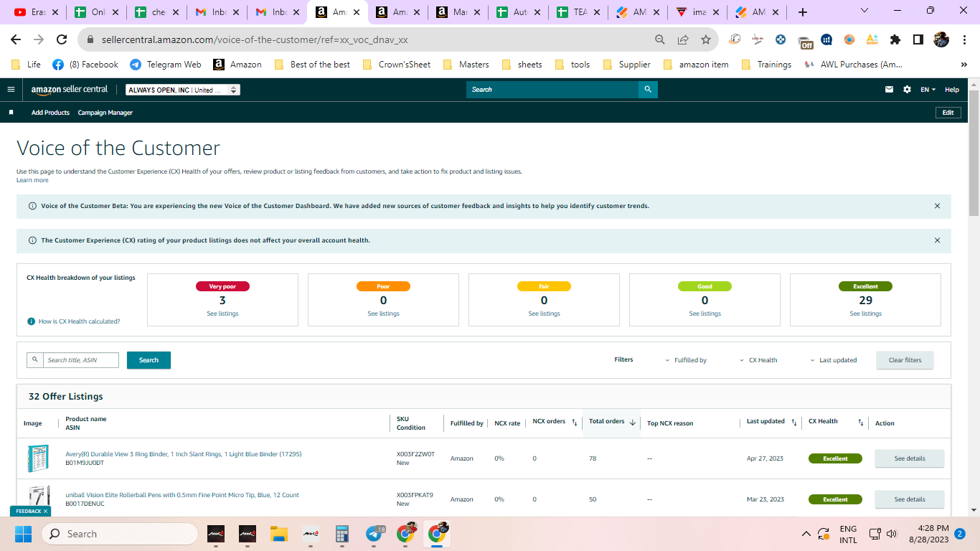Image resolution: width=980 pixels, height=551 pixels.
Task: See details for uniball Vision Elite pens
Action: coord(910,499)
